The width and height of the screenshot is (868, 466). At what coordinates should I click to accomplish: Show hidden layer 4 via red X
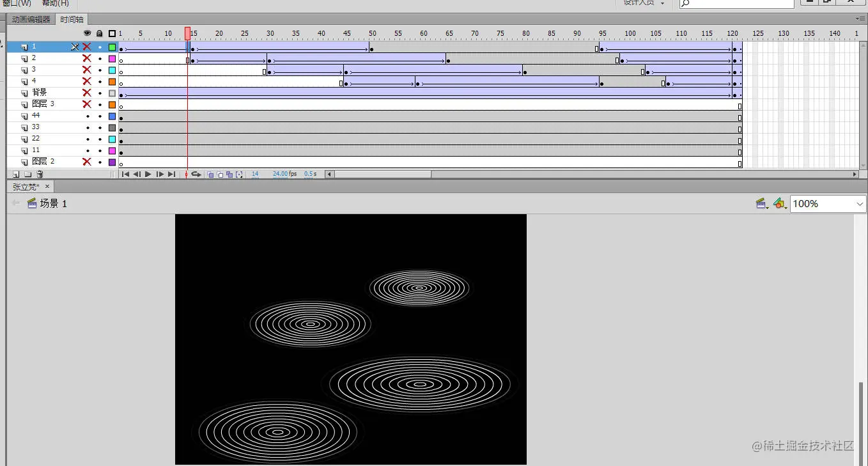[87, 81]
